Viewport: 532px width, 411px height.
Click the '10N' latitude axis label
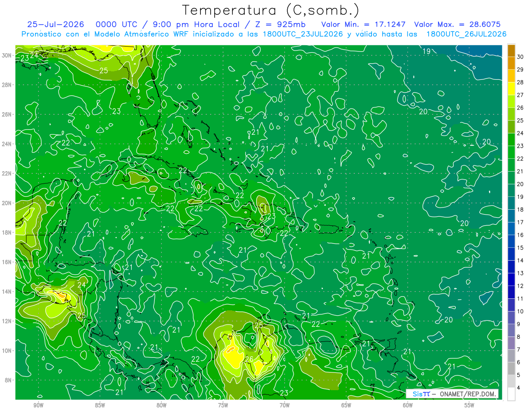click(x=7, y=351)
